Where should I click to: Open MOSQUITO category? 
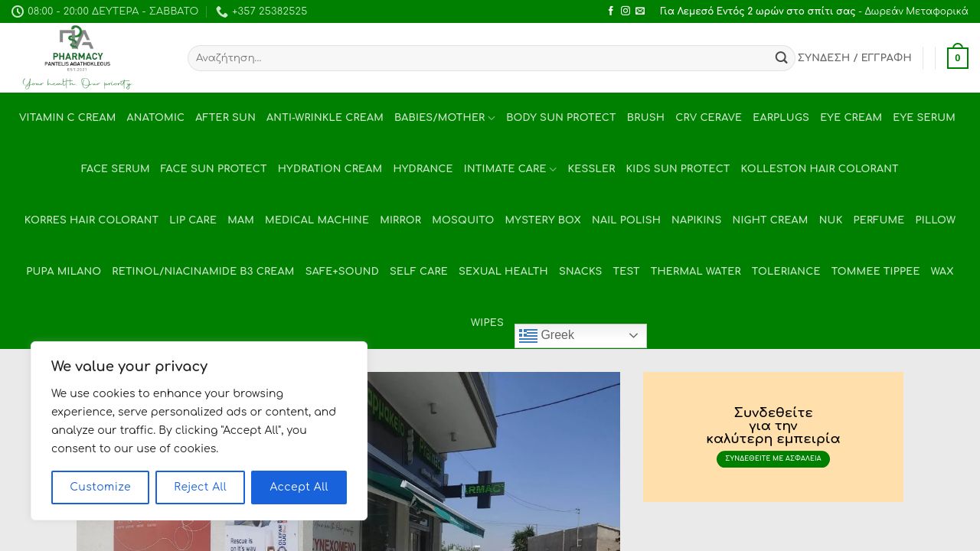pyautogui.click(x=463, y=220)
